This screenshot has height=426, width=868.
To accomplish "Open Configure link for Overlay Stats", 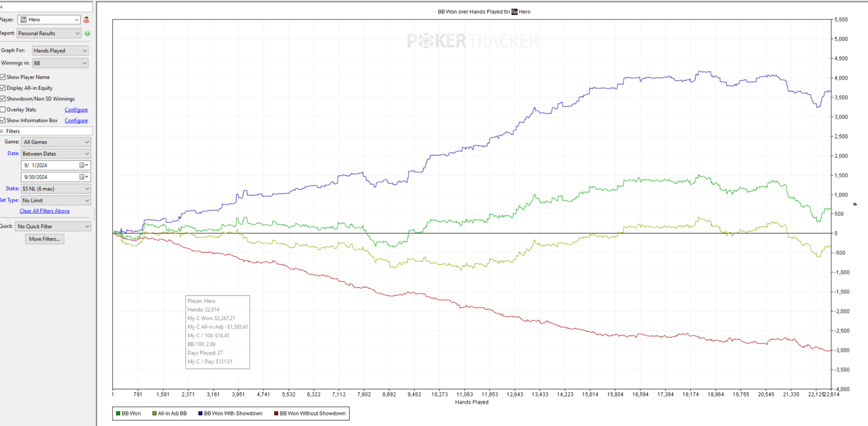I will [76, 110].
